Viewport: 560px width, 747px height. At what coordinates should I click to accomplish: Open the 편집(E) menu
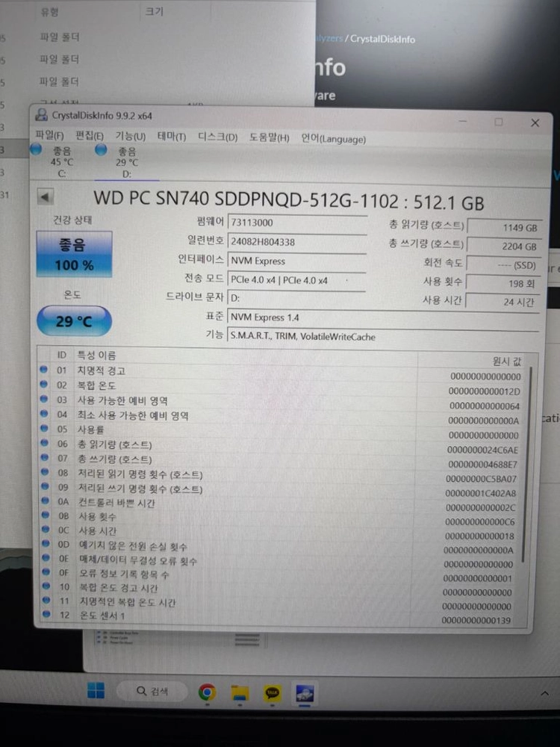(90, 136)
